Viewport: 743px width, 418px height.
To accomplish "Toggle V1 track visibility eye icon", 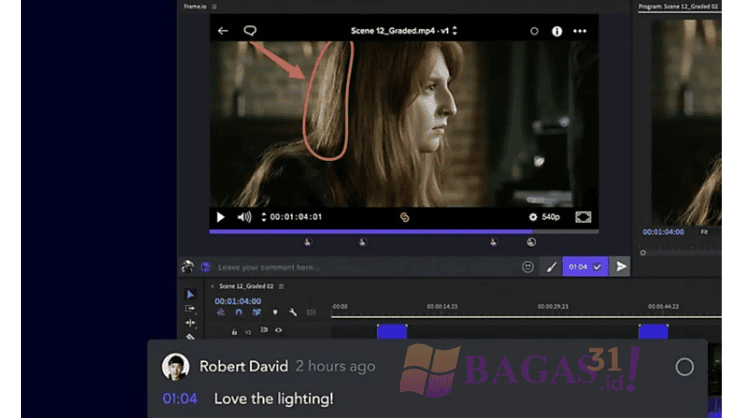I will pos(278,330).
